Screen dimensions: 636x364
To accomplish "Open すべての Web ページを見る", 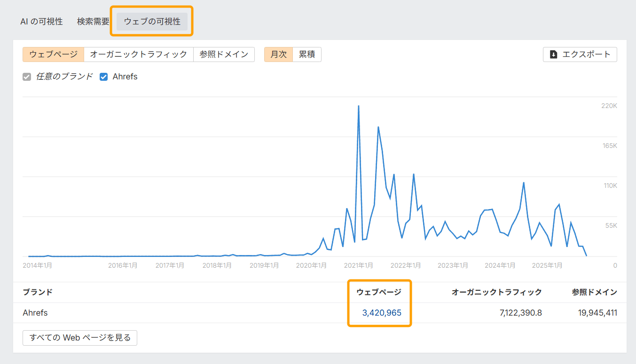I will click(79, 338).
